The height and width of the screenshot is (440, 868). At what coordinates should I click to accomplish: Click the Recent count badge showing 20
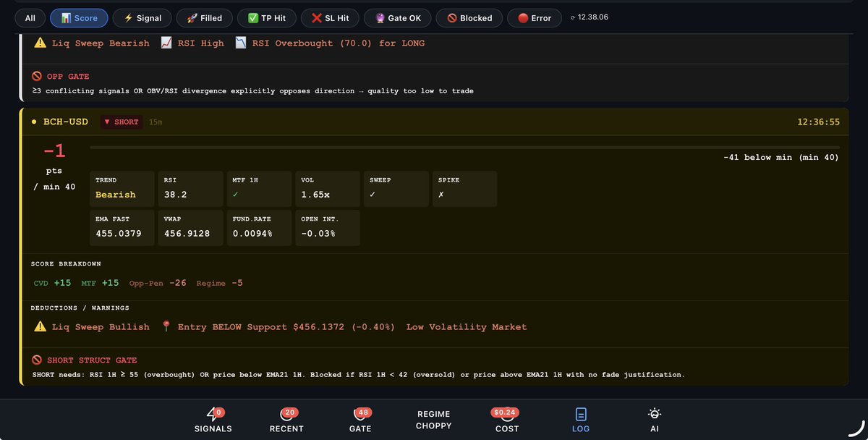point(291,412)
